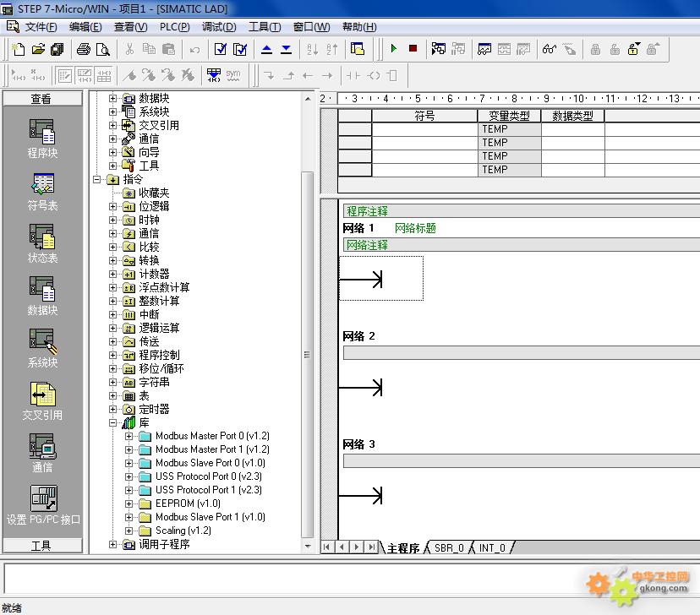Screen dimensions: 700x615
Task: Put PLC in STOP mode with red square
Action: [413, 48]
